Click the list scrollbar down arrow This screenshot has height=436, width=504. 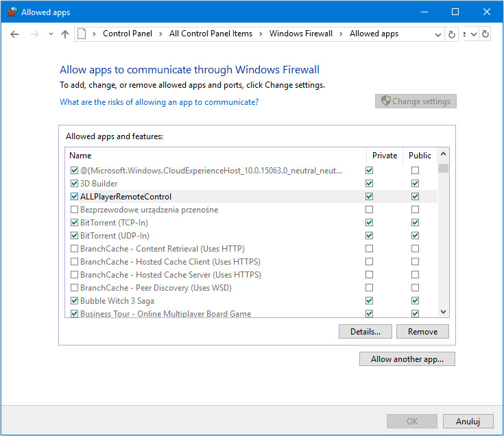point(443,312)
